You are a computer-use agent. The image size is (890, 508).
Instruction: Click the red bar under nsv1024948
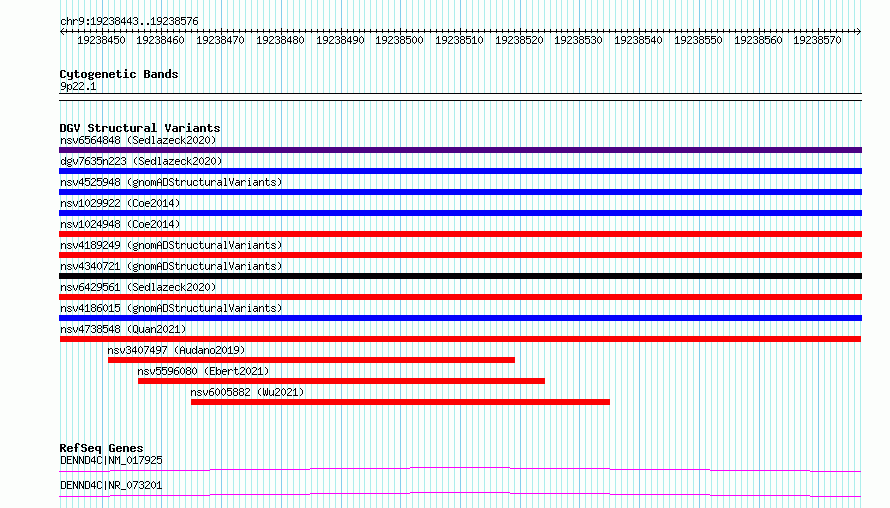(460, 234)
